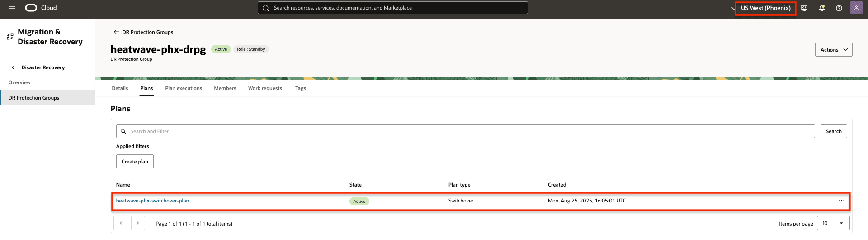Click the Search button beside the filter
The width and height of the screenshot is (868, 240).
tap(834, 131)
